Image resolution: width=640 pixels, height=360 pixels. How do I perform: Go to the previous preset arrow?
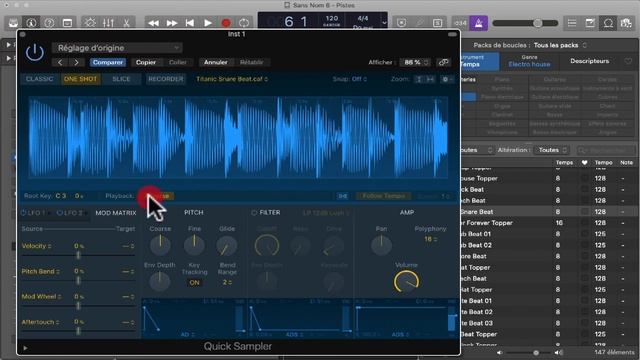click(60, 62)
